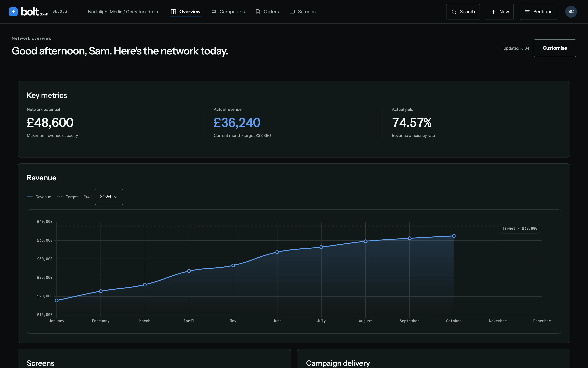Click the 74.57% actual yield value
This screenshot has height=368, width=588.
pos(412,122)
